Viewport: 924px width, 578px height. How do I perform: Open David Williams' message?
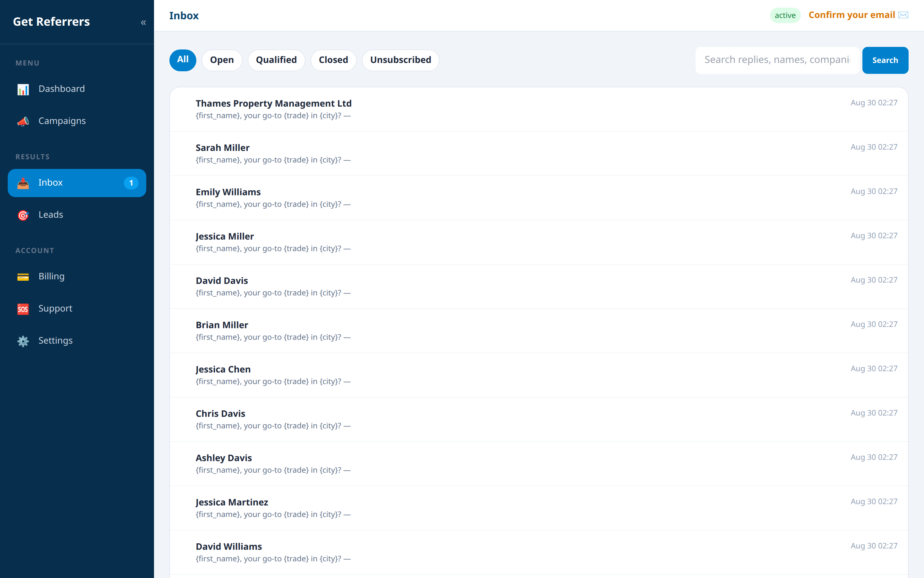tap(539, 553)
